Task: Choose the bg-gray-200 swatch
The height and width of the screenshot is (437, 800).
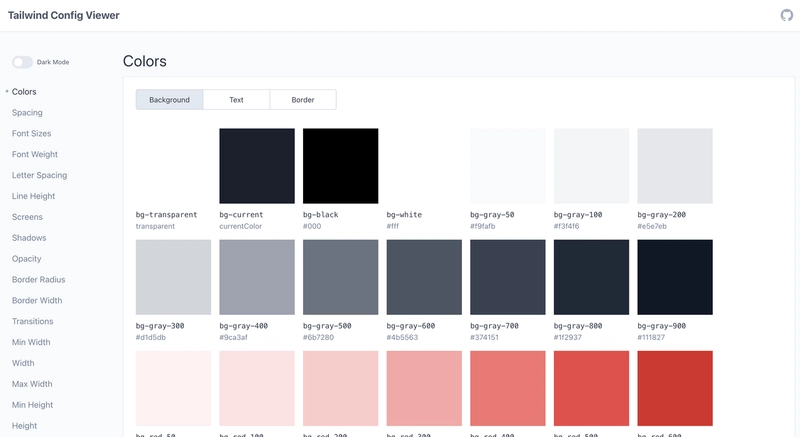Action: click(675, 165)
